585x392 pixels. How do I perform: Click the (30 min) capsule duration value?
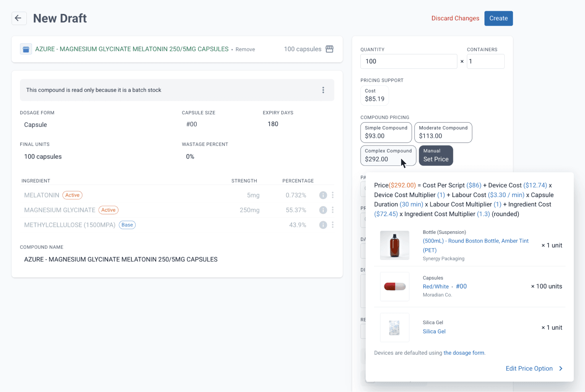coord(411,204)
